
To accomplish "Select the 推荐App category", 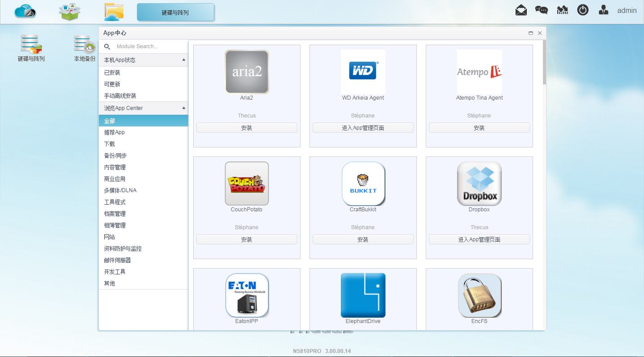I will click(114, 132).
